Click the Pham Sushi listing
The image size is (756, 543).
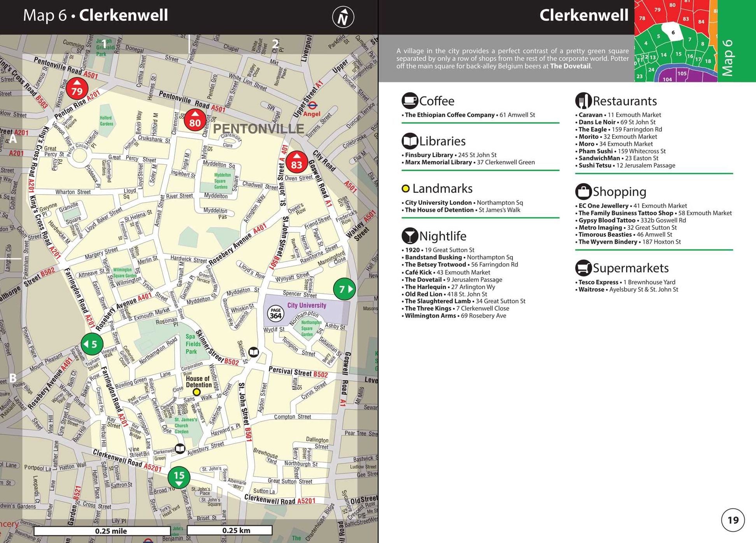pos(621,151)
